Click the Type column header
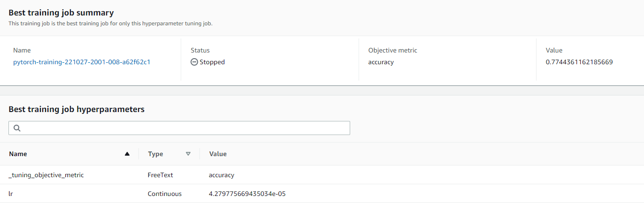This screenshot has height=203, width=644. (x=155, y=154)
